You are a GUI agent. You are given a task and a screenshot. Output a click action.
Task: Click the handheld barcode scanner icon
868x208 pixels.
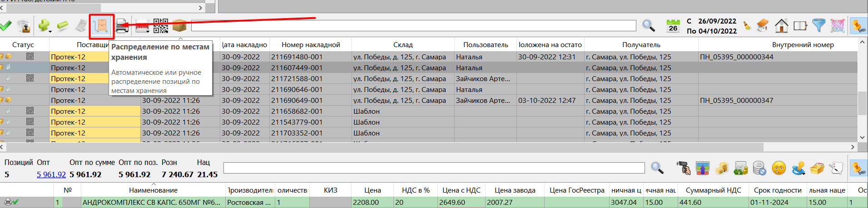coord(683,168)
